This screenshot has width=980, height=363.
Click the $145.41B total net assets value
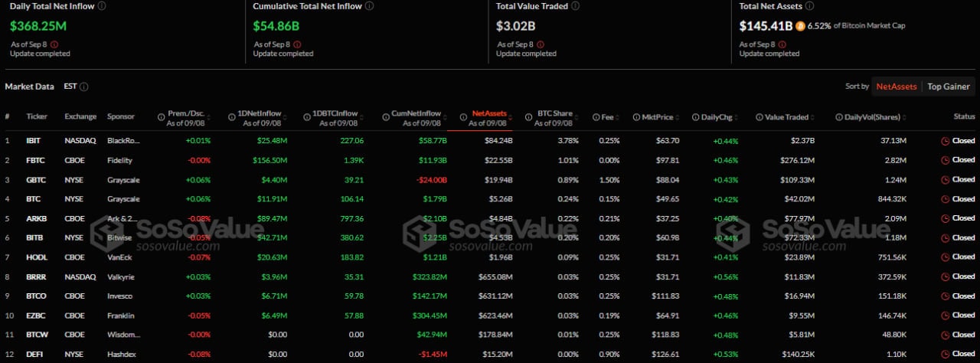click(x=766, y=25)
